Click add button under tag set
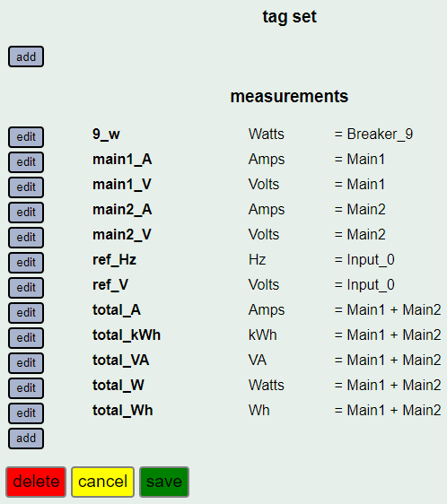The height and width of the screenshot is (504, 447). pos(26,56)
